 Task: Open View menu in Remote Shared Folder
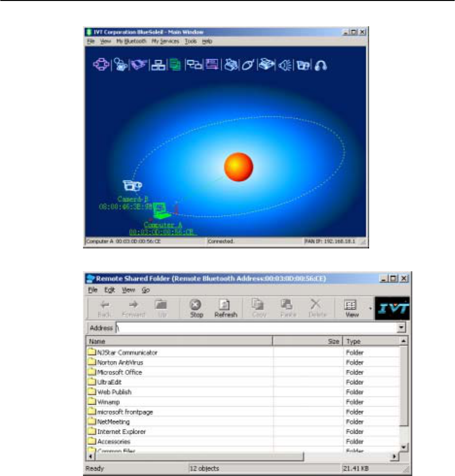pyautogui.click(x=129, y=290)
